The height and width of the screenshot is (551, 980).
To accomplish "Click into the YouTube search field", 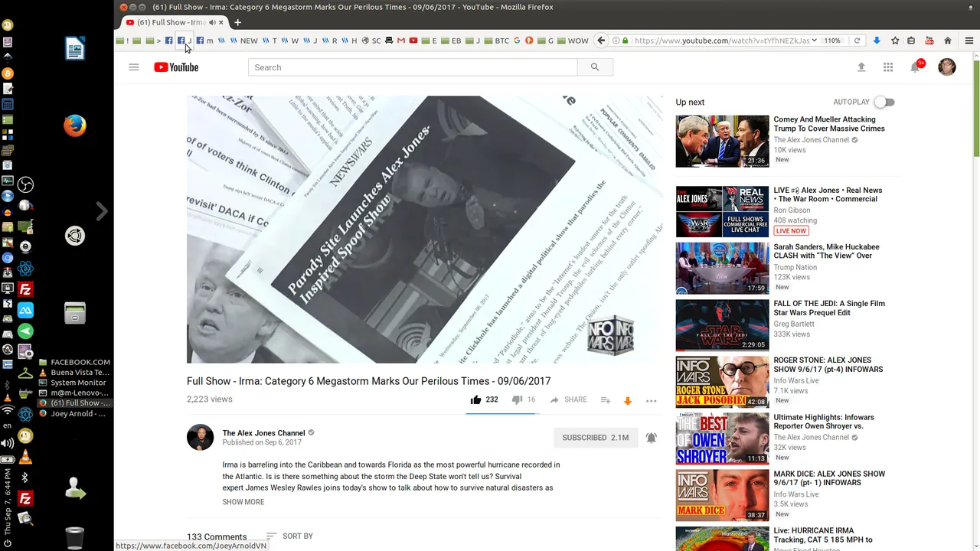I will [x=413, y=67].
